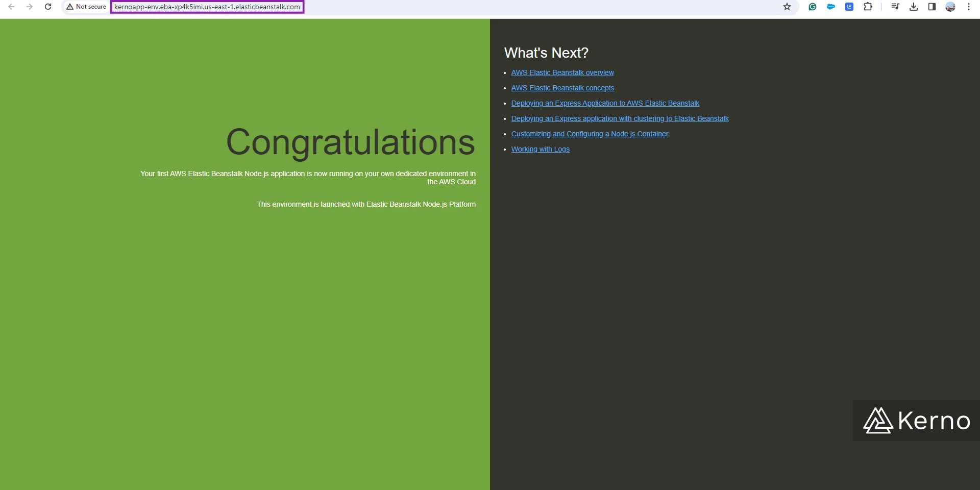Screen dimensions: 980x490
Task: Open the Working with Logs link
Action: tap(541, 149)
